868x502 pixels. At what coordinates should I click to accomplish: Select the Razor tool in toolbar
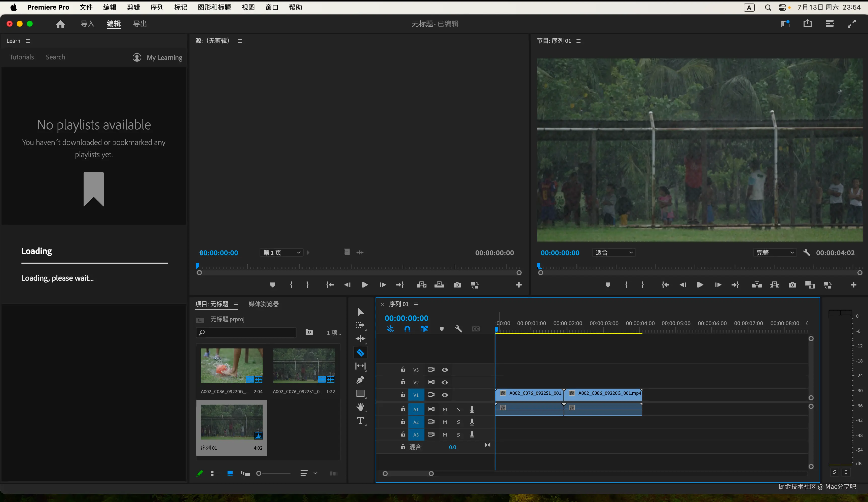coord(360,352)
